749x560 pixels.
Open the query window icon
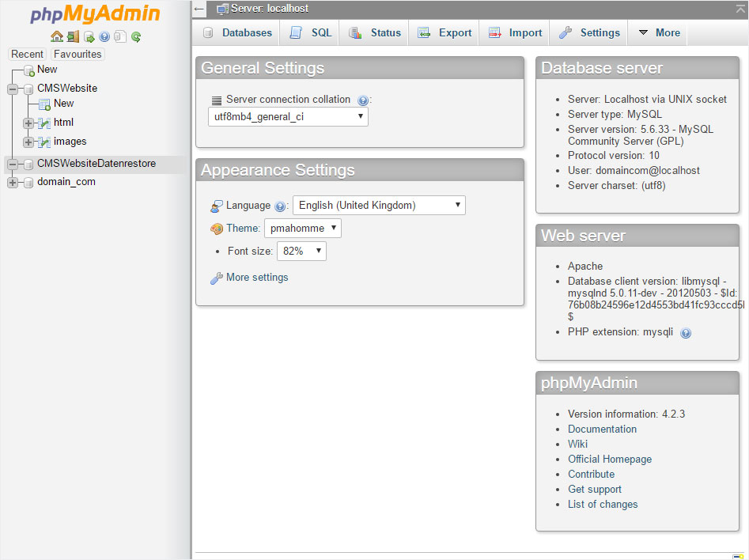(x=89, y=37)
